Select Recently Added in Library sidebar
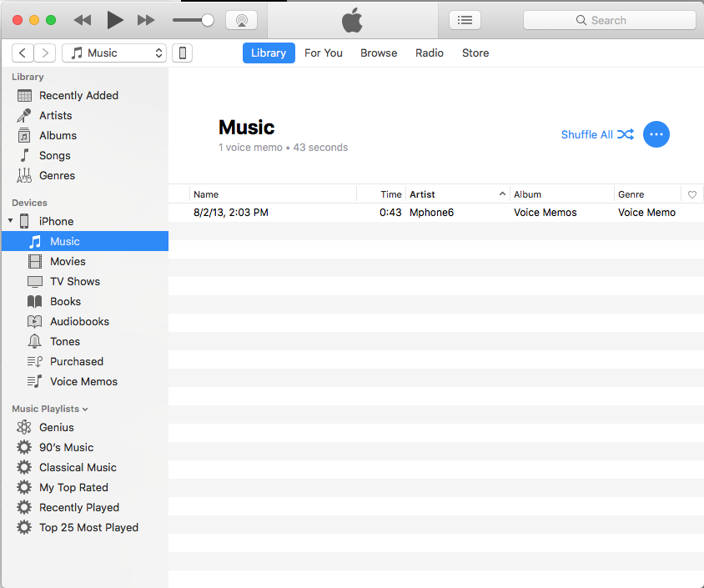 click(85, 96)
